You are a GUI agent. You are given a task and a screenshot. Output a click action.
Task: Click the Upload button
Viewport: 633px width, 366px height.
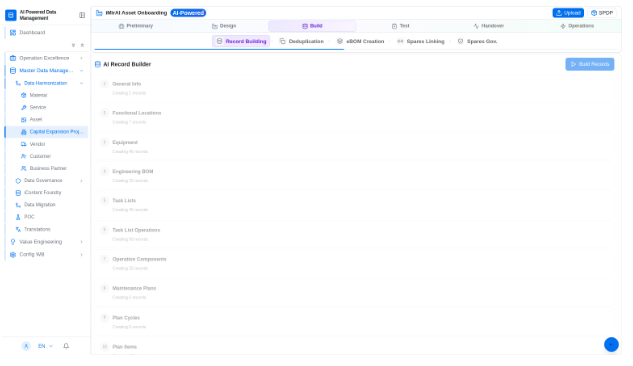[568, 13]
